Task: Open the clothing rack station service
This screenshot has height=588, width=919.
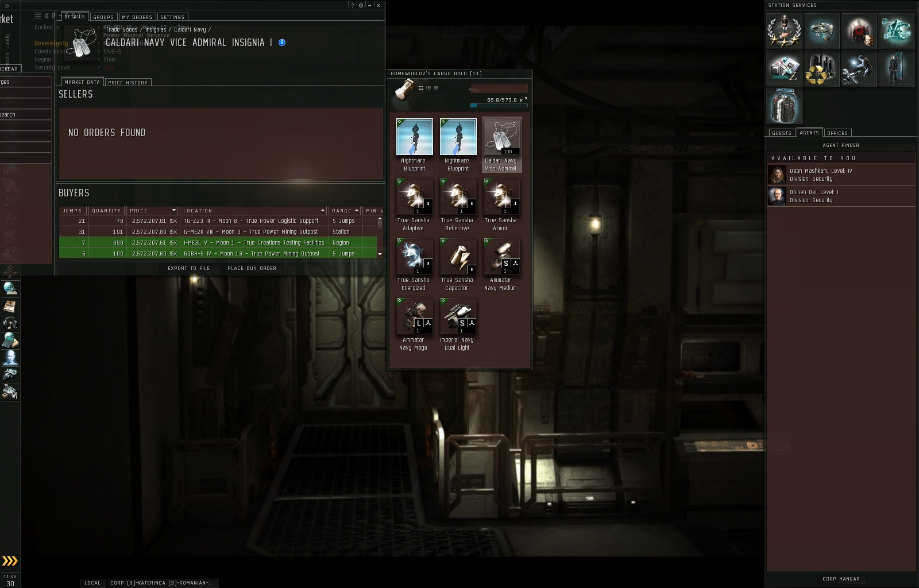Action: (783, 106)
